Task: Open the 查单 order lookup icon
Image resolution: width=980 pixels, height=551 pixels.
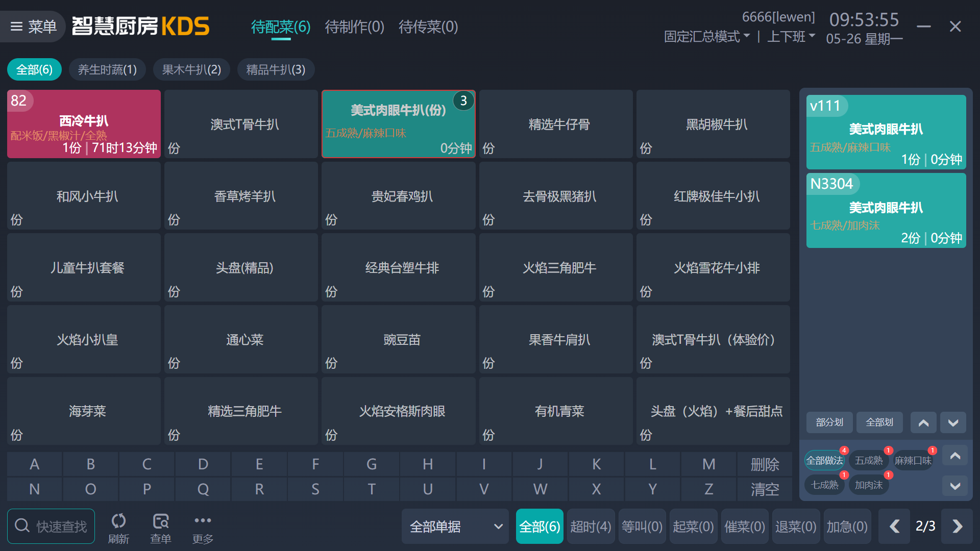Action: (161, 528)
